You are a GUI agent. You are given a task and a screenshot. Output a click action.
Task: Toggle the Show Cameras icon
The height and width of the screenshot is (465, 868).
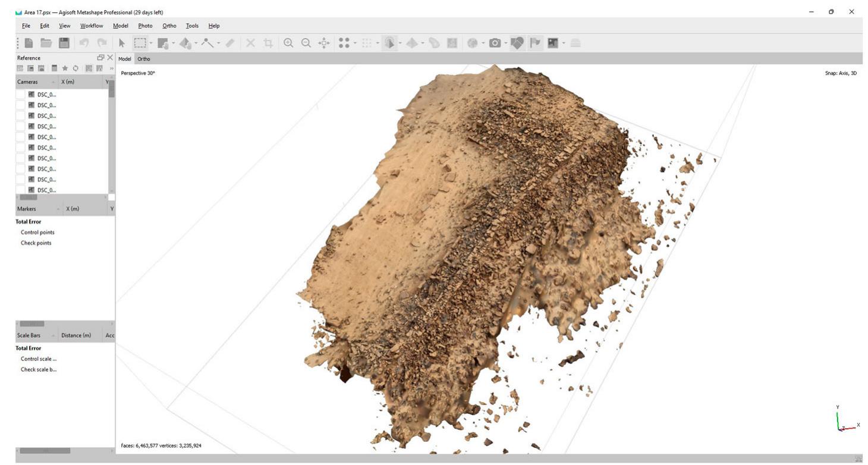[x=495, y=43]
